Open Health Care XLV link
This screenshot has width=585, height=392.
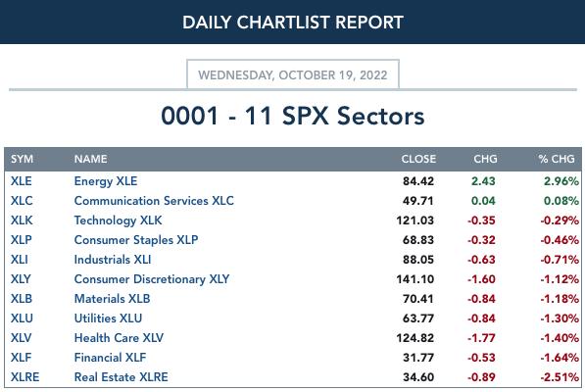(x=119, y=338)
